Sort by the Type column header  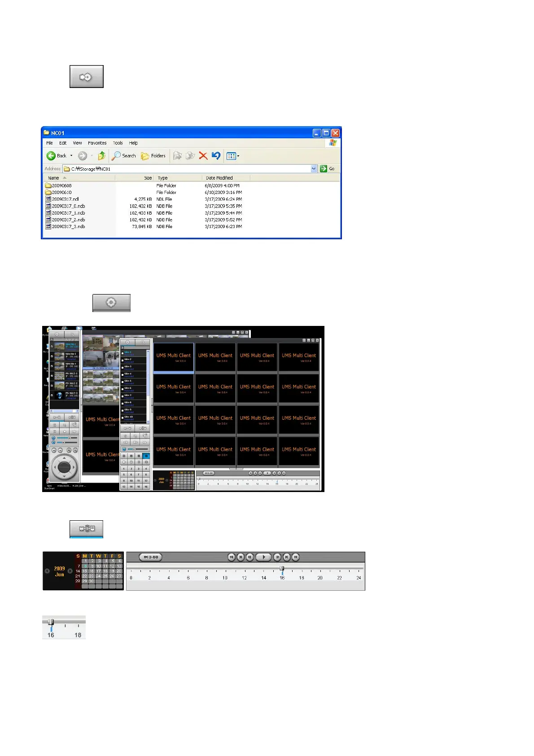(x=178, y=178)
